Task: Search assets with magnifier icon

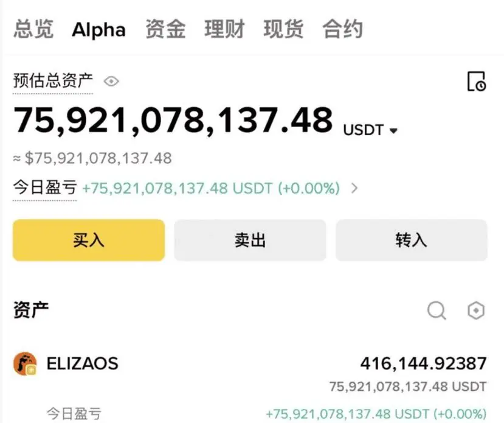Action: (437, 310)
